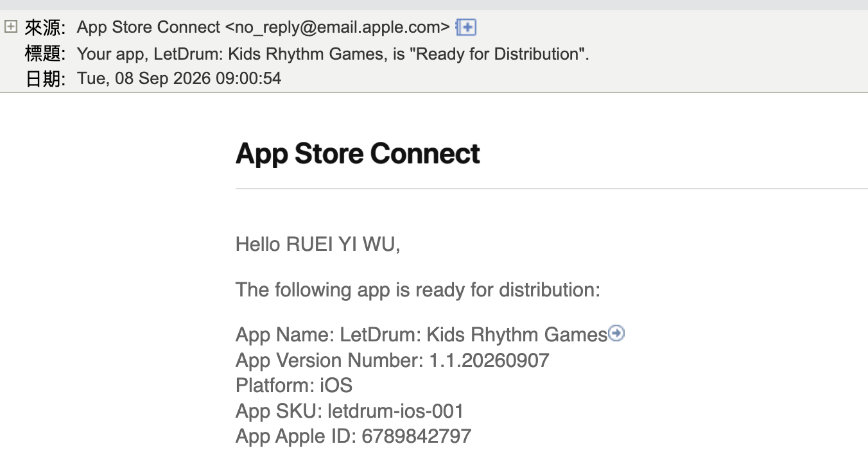Select the date Tue, 08 Sep 2026 09:00:54
Screen dimensions: 868x462
click(179, 79)
